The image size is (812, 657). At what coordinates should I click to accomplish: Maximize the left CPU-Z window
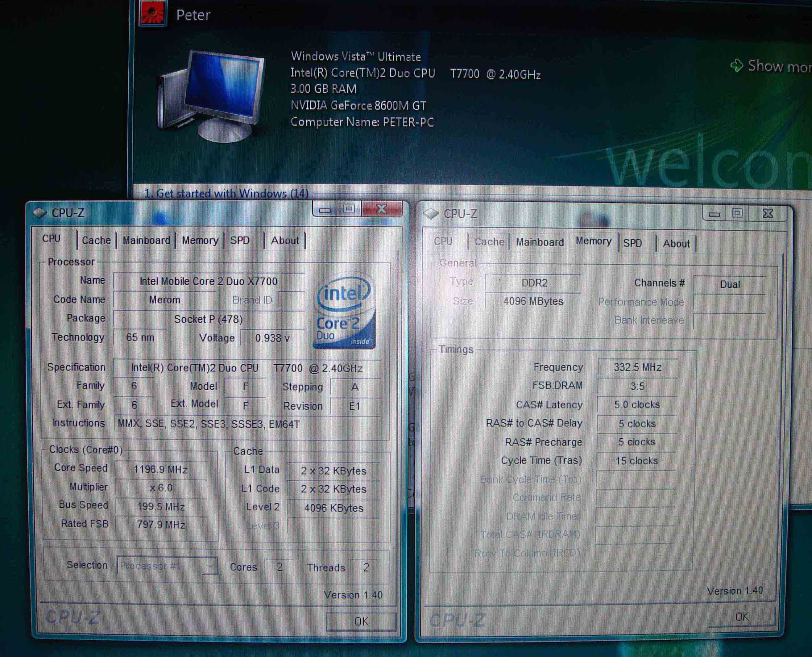[x=349, y=208]
